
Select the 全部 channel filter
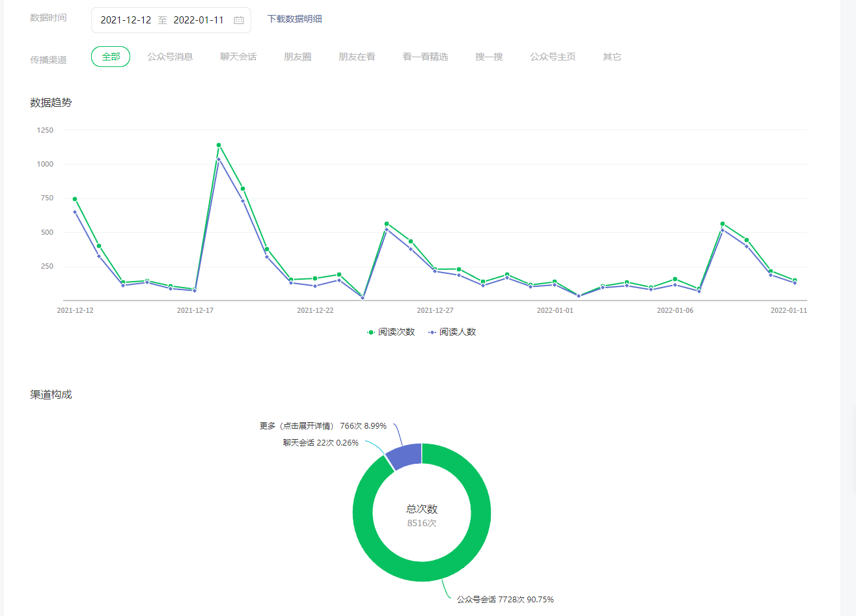coord(111,57)
